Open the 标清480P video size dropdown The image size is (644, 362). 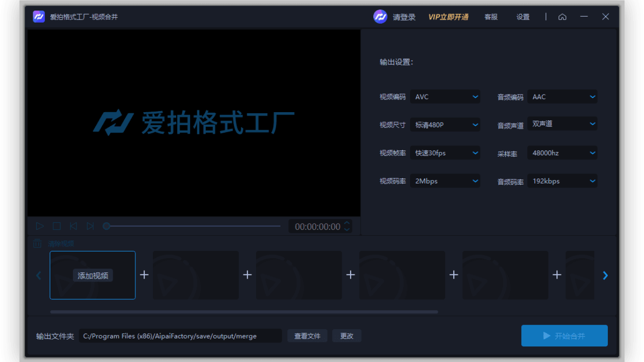coord(445,124)
